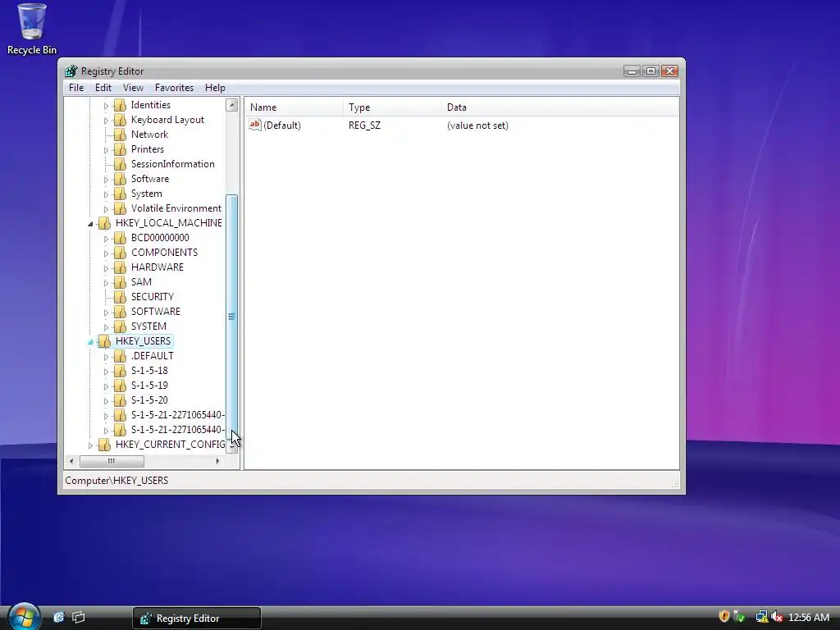Click the tree scroll-up arrow
Screen dimensions: 840x630
click(232, 105)
